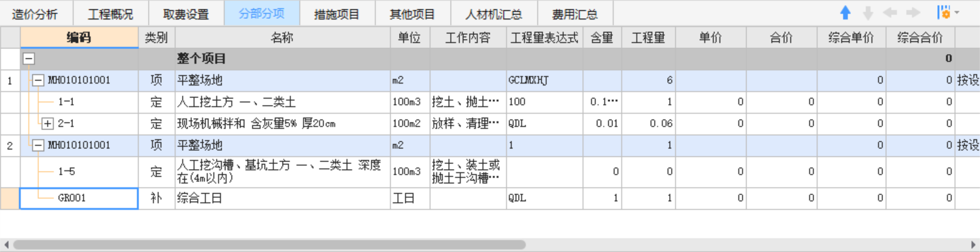Image resolution: width=980 pixels, height=252 pixels.
Task: Go to the 措施项目 tab
Action: click(337, 14)
